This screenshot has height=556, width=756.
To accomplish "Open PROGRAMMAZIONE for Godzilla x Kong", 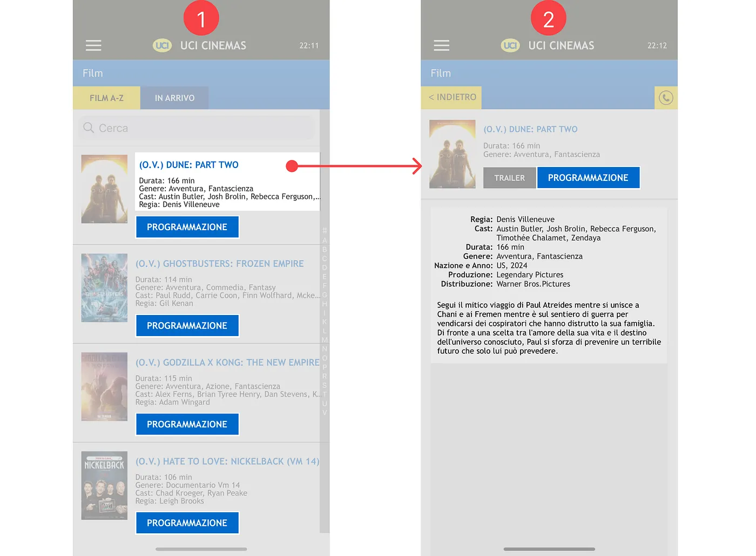I will pyautogui.click(x=187, y=425).
